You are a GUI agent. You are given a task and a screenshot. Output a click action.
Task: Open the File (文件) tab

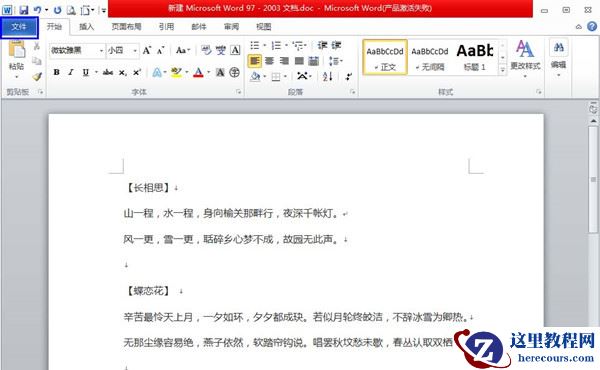click(x=19, y=27)
